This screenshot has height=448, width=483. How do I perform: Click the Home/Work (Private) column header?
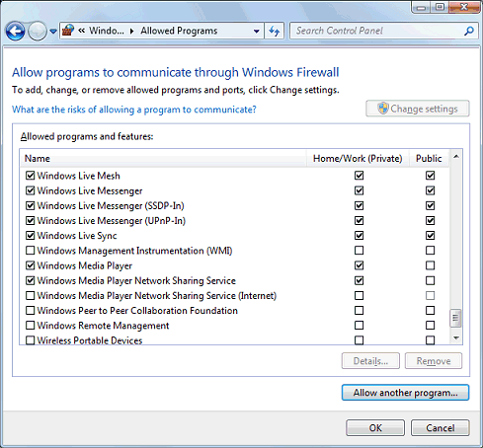358,159
